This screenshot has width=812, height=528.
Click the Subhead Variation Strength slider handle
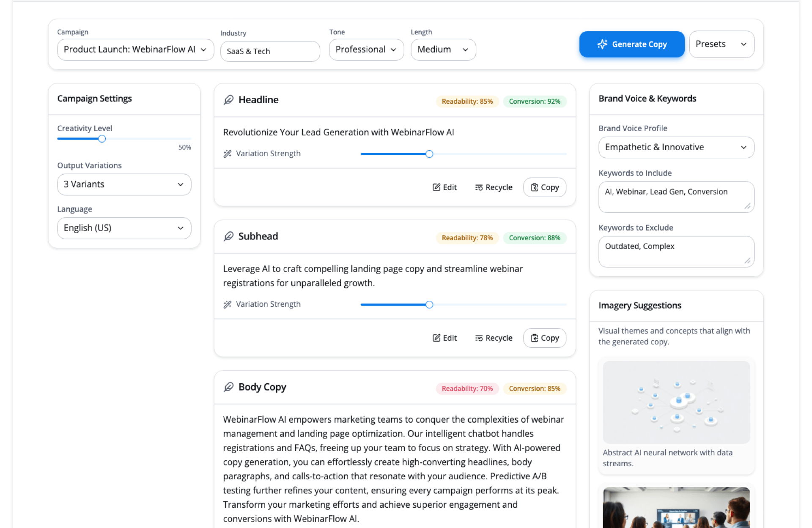429,305
